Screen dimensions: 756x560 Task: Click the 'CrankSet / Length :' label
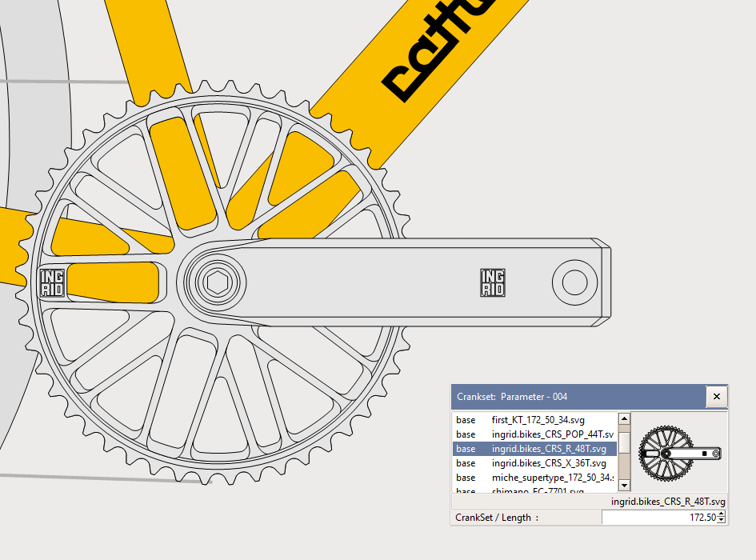tap(497, 518)
